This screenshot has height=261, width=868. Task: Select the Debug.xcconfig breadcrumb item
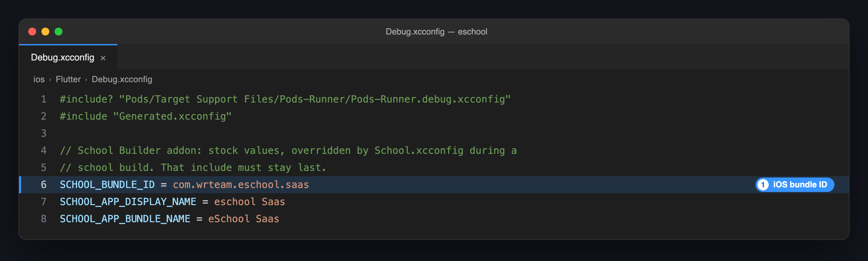(122, 80)
